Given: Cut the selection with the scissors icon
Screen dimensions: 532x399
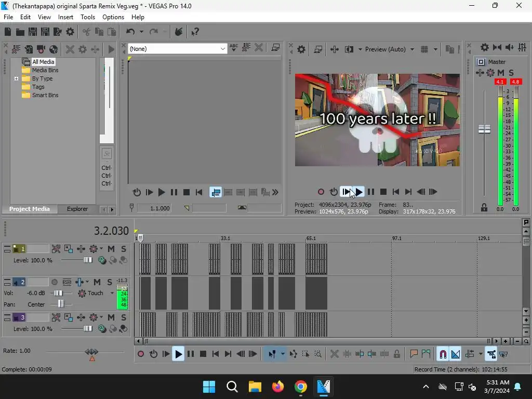Looking at the screenshot, I should coord(86,32).
